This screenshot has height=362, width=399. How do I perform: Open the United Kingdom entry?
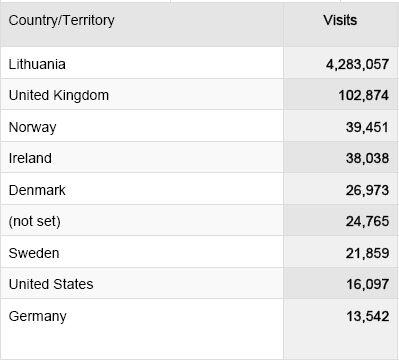(59, 95)
